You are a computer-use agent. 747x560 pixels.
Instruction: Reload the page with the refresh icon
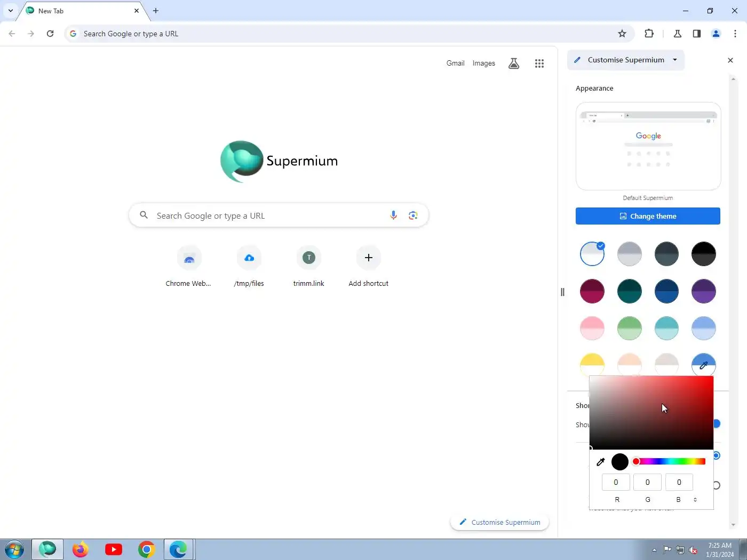50,34
